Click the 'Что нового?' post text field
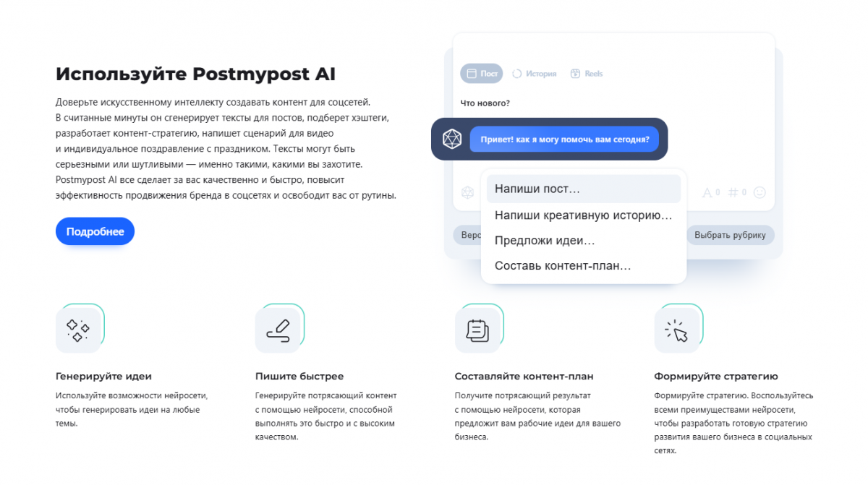This screenshot has height=485, width=868. (485, 103)
